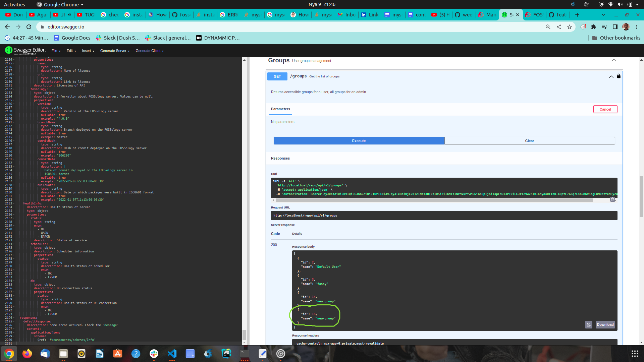Switch to the GitHub 'foss' tab

click(x=181, y=15)
